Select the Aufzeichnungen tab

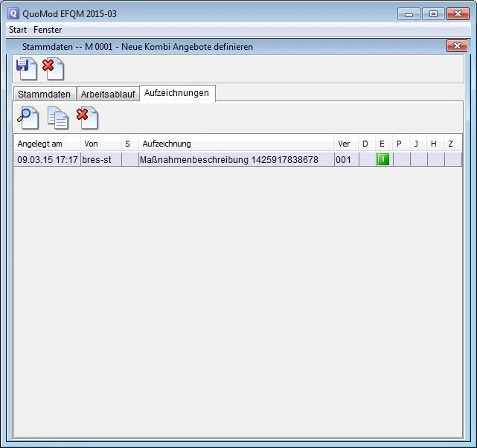pos(177,93)
